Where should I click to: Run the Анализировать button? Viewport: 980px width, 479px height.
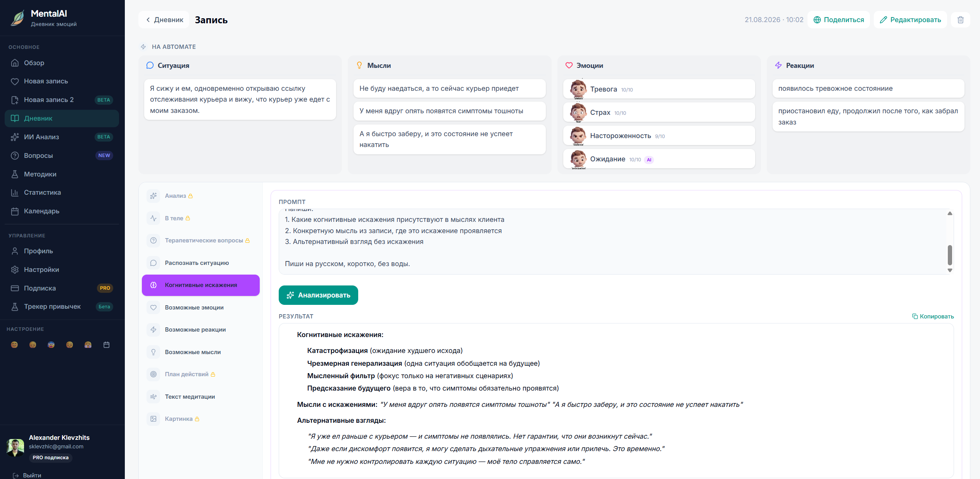pos(318,295)
